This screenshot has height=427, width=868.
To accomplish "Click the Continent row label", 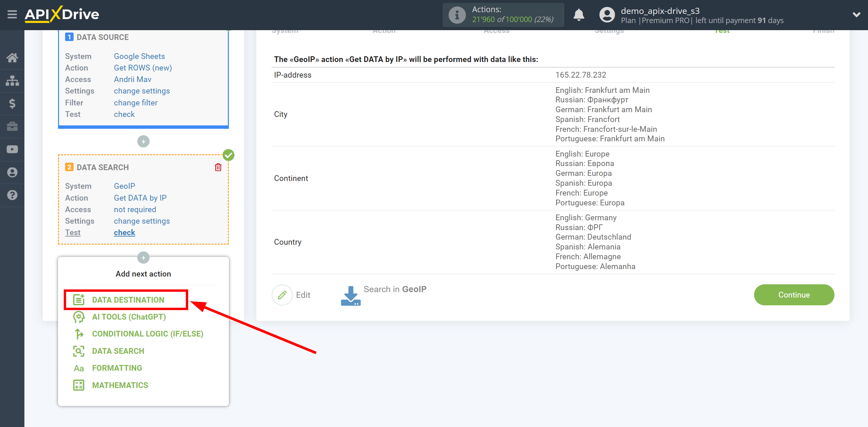I will coord(291,178).
